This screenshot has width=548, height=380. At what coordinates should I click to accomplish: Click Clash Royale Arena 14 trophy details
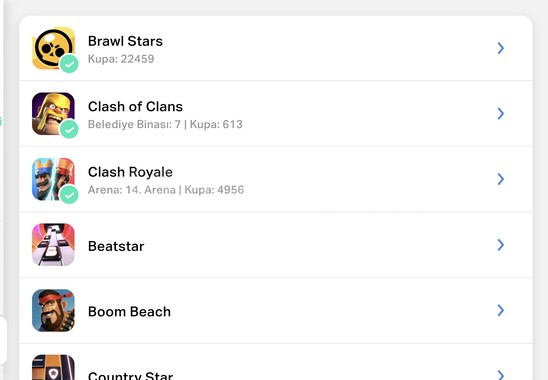point(166,190)
